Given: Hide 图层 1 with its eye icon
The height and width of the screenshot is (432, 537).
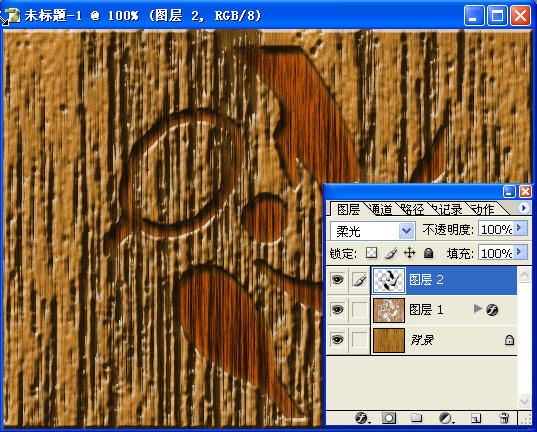Looking at the screenshot, I should coord(337,310).
